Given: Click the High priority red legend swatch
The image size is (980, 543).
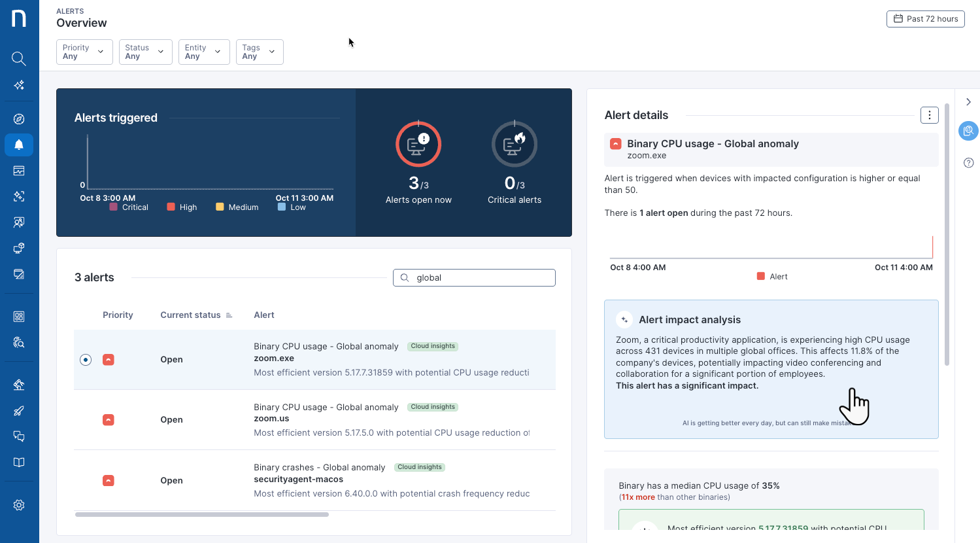Looking at the screenshot, I should point(171,207).
